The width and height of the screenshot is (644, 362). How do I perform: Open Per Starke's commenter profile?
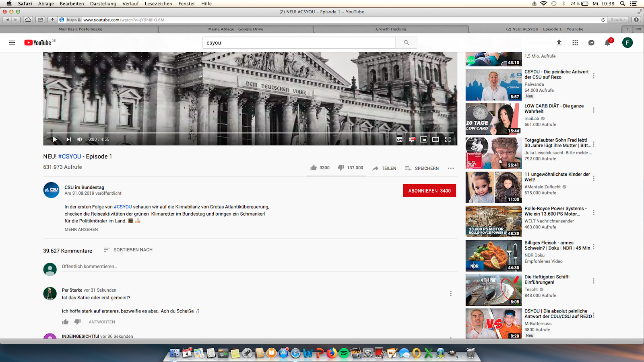point(72,290)
